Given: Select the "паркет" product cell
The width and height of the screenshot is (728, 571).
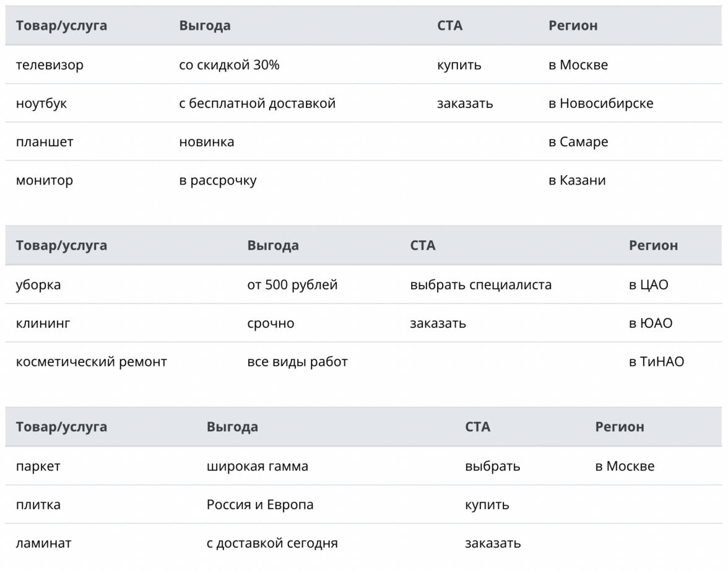Looking at the screenshot, I should coord(38,466).
